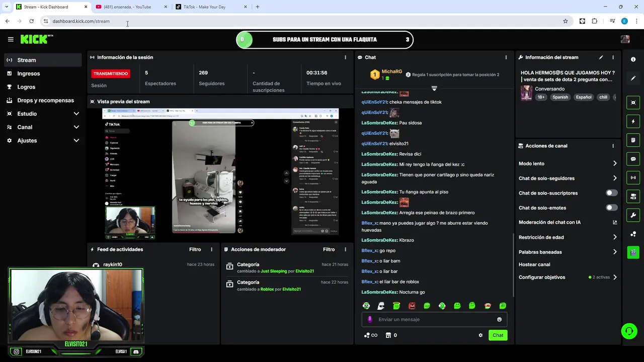
Task: Open the hamburger navigation menu
Action: click(11, 39)
